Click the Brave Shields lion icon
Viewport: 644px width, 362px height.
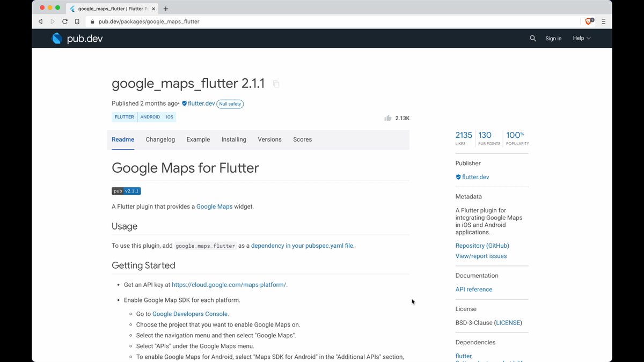[589, 21]
